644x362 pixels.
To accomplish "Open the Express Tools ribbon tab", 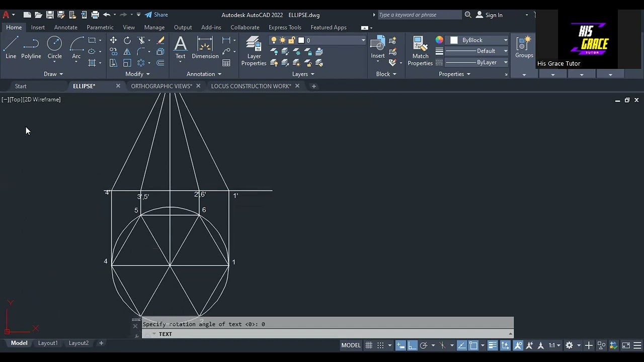I will [285, 27].
